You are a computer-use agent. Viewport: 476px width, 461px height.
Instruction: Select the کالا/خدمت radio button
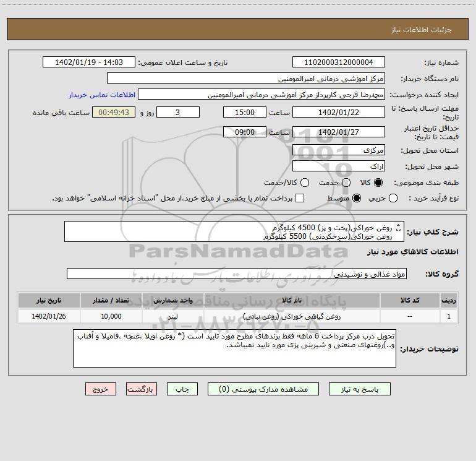coord(305,183)
